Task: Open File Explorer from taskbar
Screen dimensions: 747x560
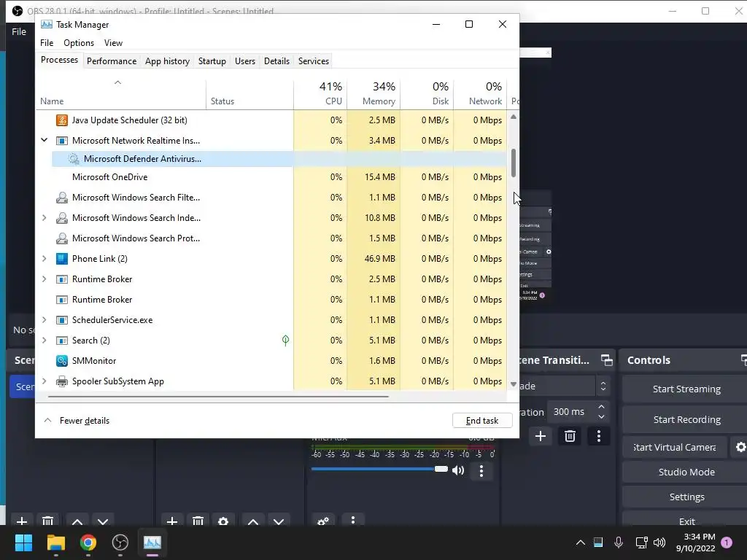Action: [55, 542]
